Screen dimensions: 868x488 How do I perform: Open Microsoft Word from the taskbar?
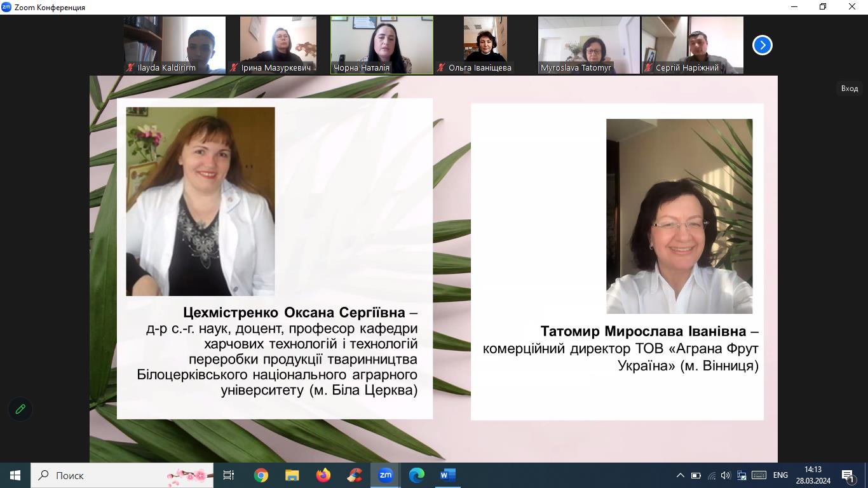pos(448,475)
